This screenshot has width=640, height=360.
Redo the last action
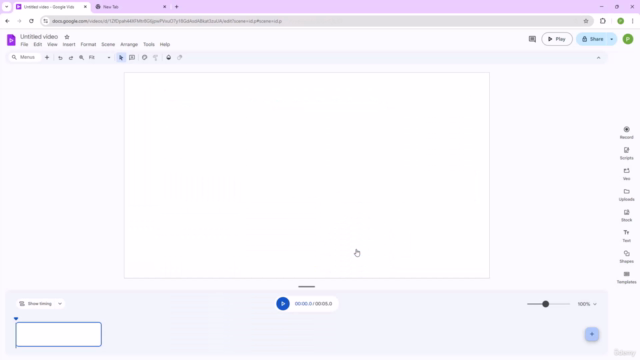[x=71, y=58]
